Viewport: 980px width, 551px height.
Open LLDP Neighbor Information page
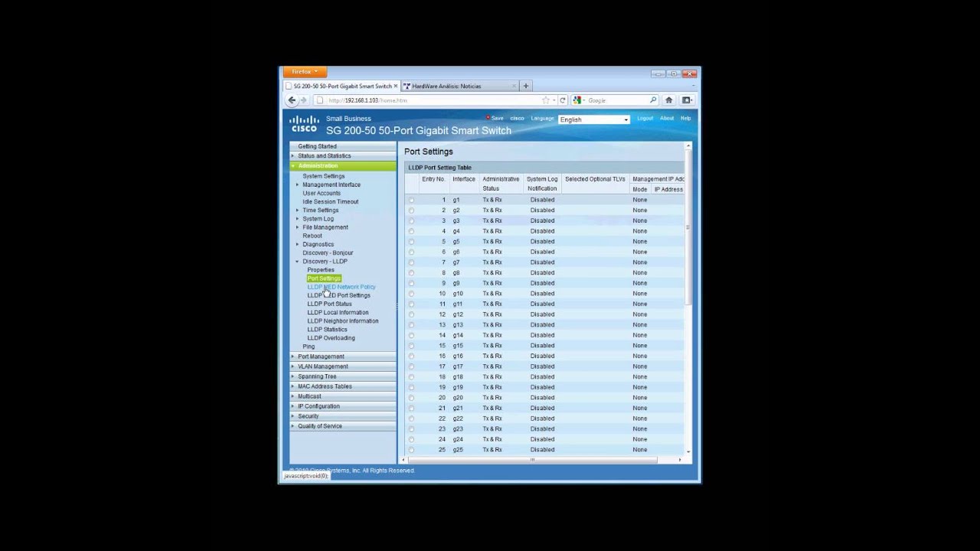(343, 321)
